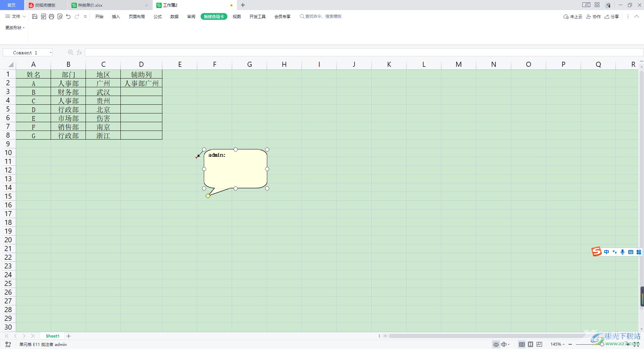Switch to page layout view icon
The image size is (644, 349).
(x=531, y=344)
